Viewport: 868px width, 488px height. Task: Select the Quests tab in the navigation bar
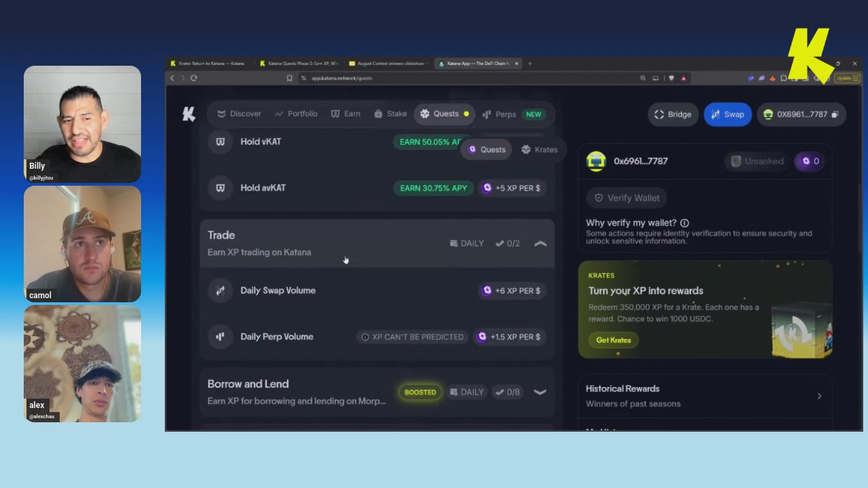(444, 114)
